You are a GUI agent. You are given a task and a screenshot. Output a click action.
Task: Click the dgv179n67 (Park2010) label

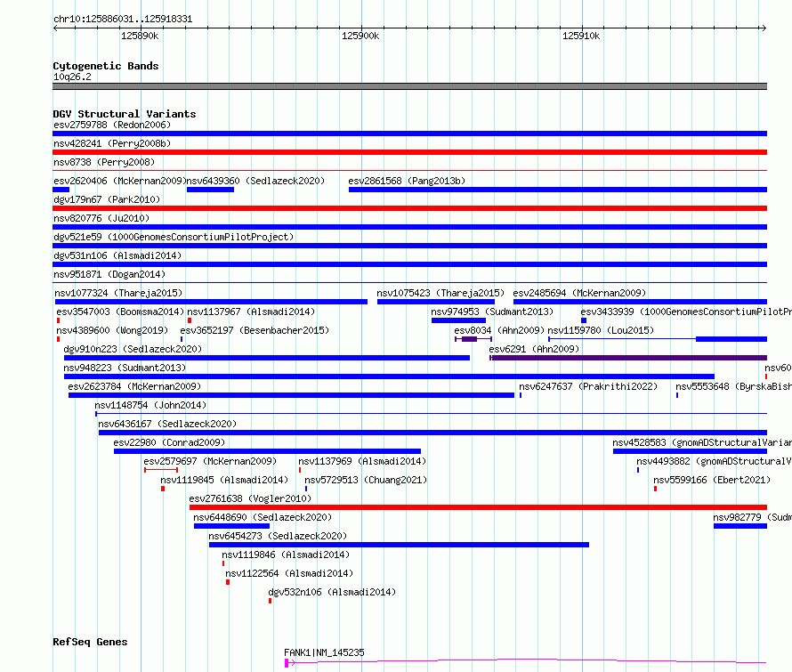pyautogui.click(x=107, y=199)
